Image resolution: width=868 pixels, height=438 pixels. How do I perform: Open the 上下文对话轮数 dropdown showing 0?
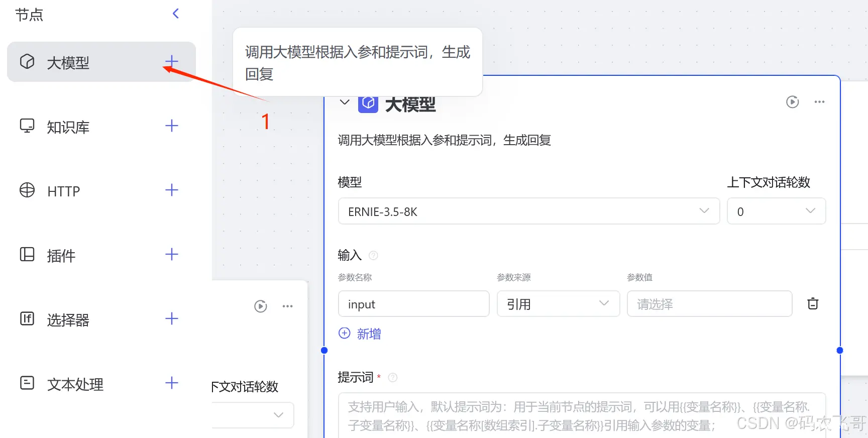click(777, 211)
